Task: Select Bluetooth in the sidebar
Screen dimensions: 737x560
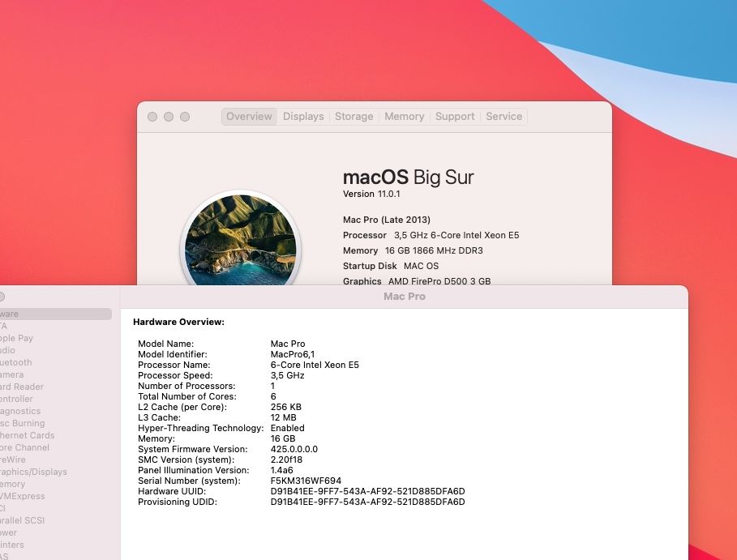Action: pos(16,363)
